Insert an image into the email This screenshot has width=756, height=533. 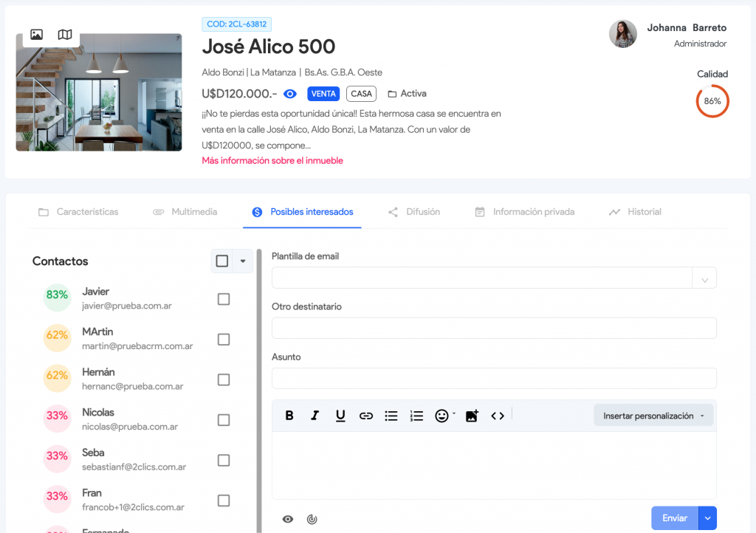point(472,416)
